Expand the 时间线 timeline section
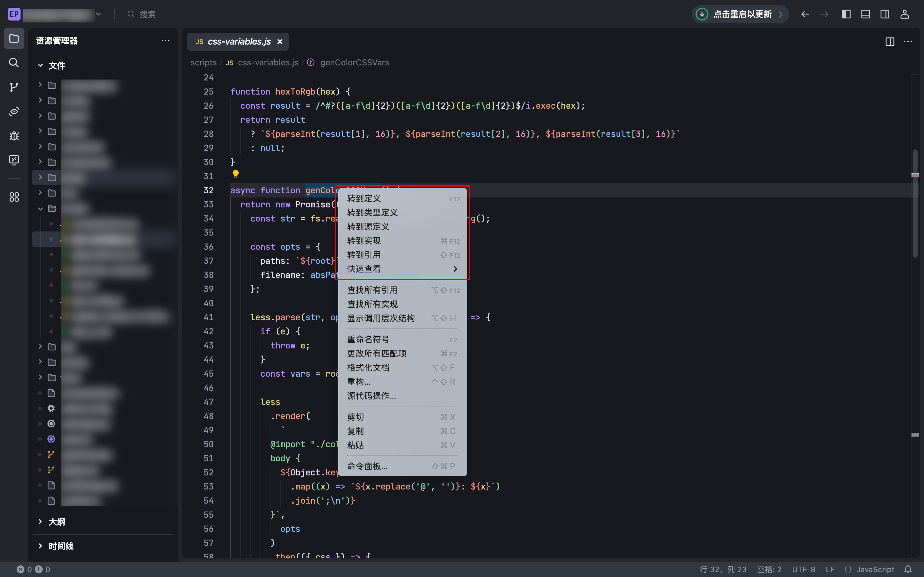The width and height of the screenshot is (924, 577). (61, 546)
